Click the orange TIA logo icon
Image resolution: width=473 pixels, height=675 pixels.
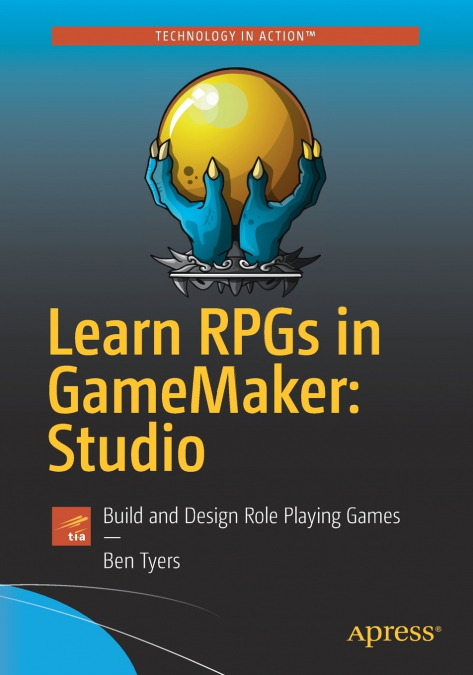tap(71, 526)
